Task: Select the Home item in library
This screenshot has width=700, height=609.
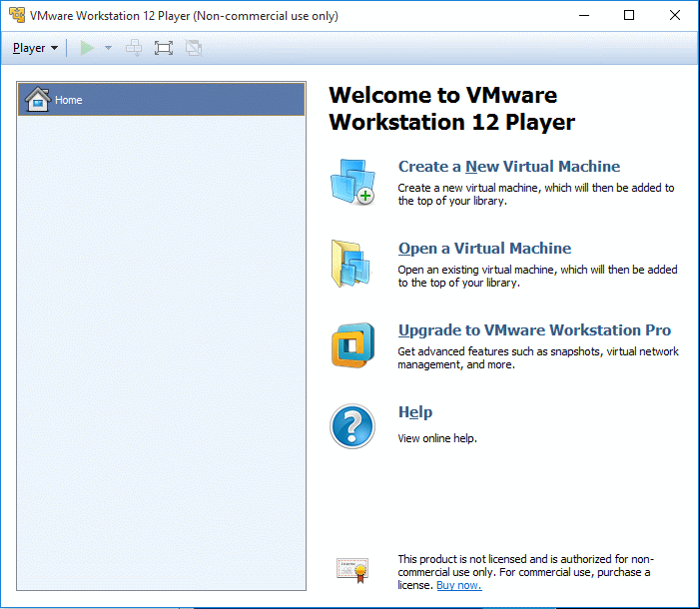Action: pos(160,100)
